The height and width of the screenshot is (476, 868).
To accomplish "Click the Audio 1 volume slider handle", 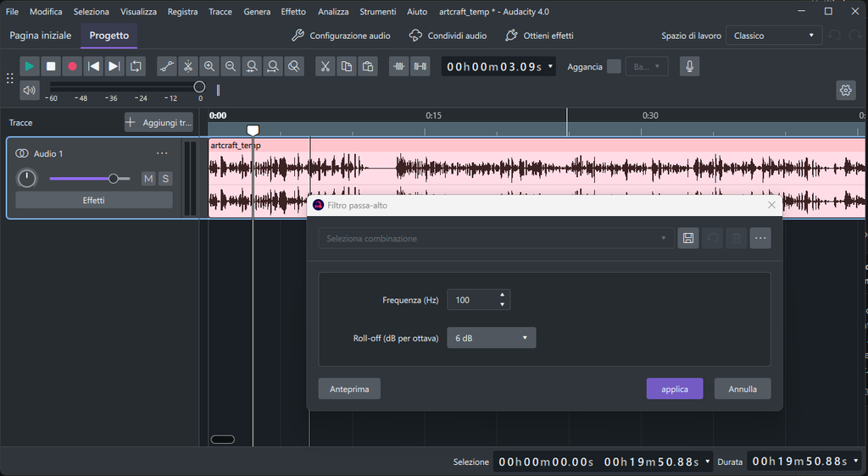I will [113, 179].
